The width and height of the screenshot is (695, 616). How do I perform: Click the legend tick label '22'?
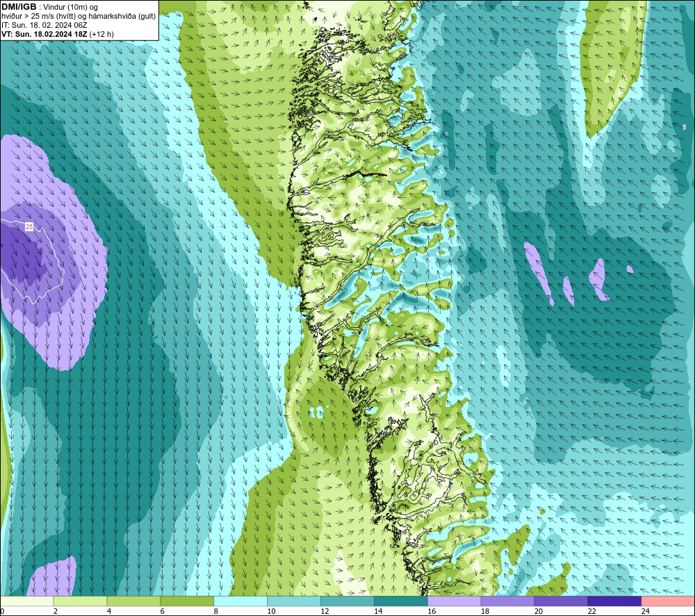pos(591,611)
